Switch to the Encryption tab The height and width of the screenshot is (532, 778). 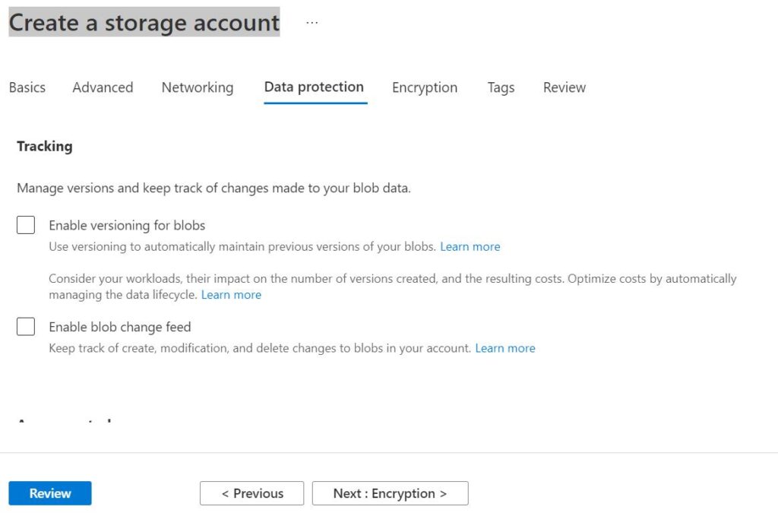coord(425,87)
